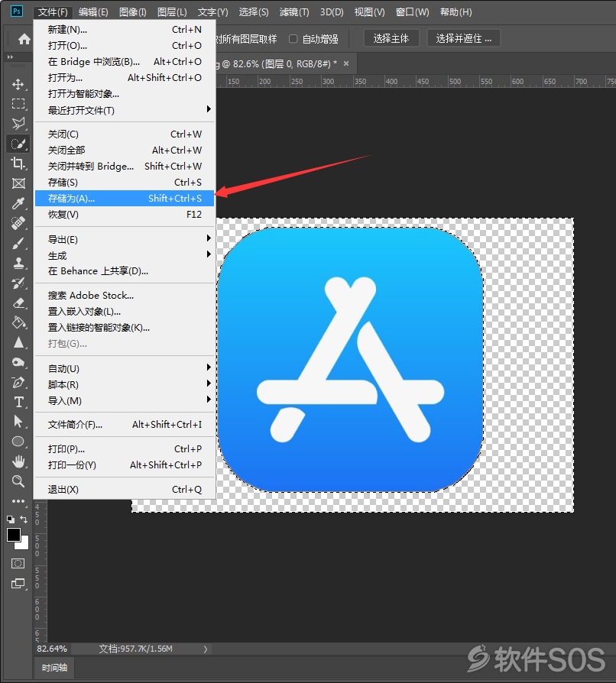Open the Edit Toolbar three-dots icon
This screenshot has height=683, width=616.
[18, 501]
